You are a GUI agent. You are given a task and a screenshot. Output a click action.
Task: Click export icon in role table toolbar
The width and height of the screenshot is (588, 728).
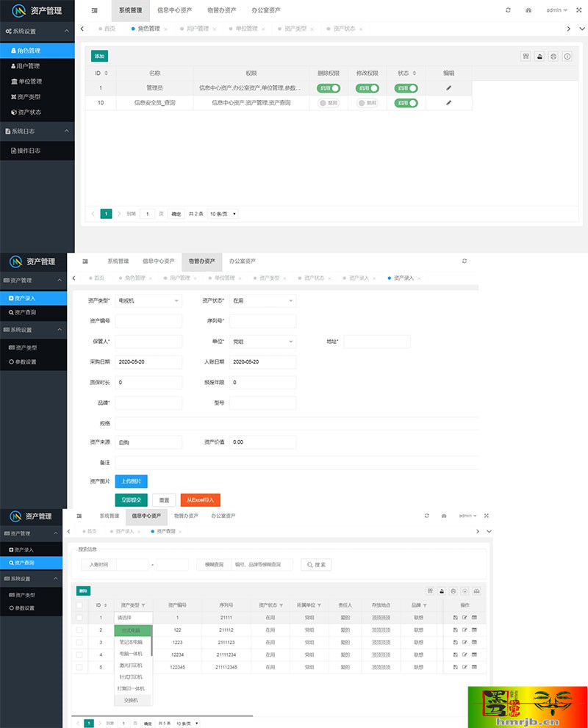pos(539,56)
